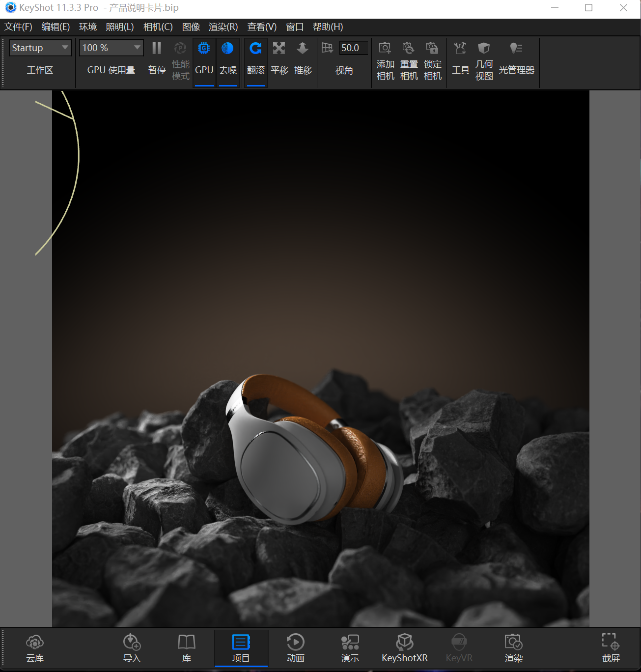This screenshot has width=641, height=672.
Task: Click the field of view 50.0 field
Action: (353, 48)
